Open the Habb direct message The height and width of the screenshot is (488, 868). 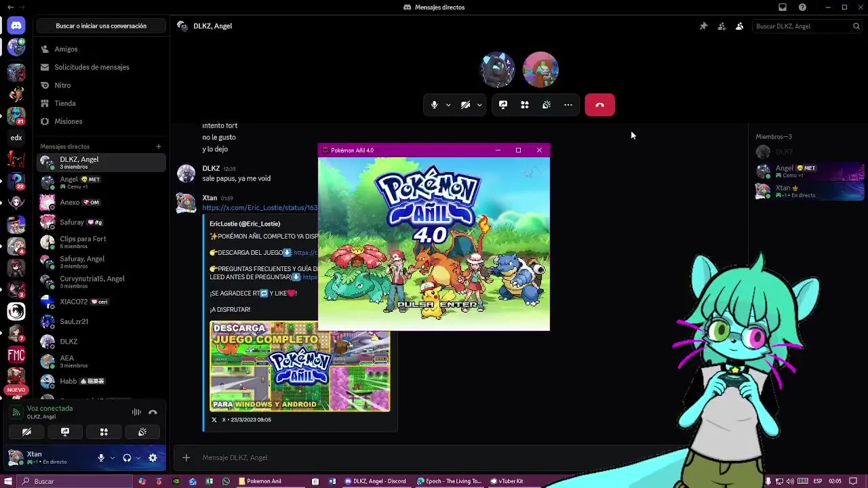(101, 381)
